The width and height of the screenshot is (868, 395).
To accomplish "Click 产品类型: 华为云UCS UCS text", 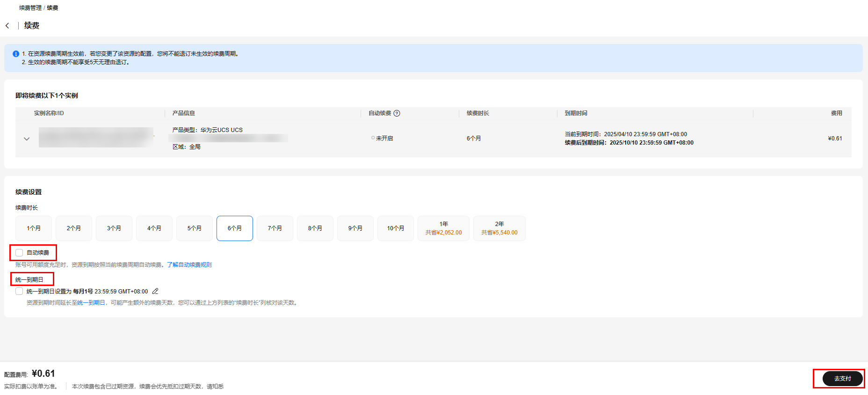I will pyautogui.click(x=208, y=130).
